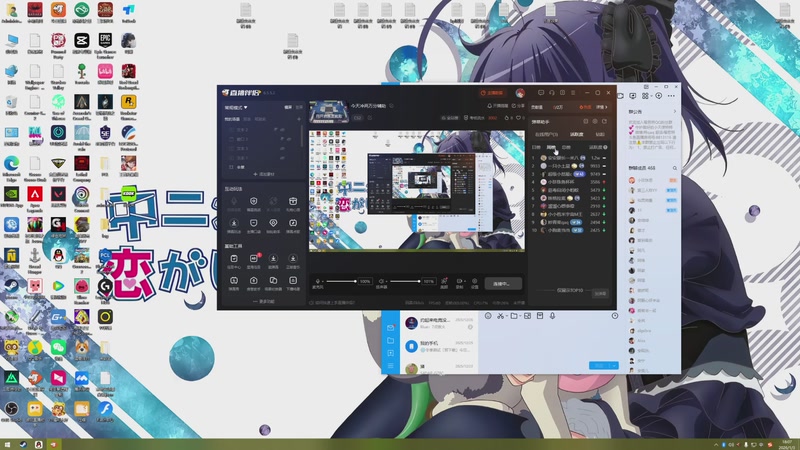The width and height of the screenshot is (800, 450).
Task: Open fourth icon in live tools top row
Action: click(293, 258)
